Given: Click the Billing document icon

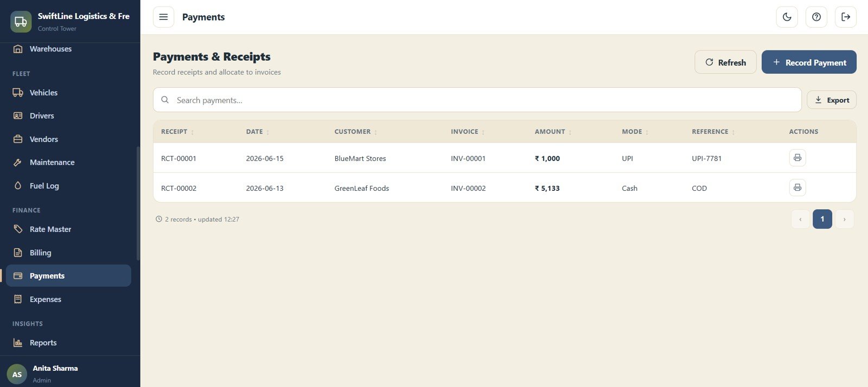Looking at the screenshot, I should pyautogui.click(x=18, y=253).
